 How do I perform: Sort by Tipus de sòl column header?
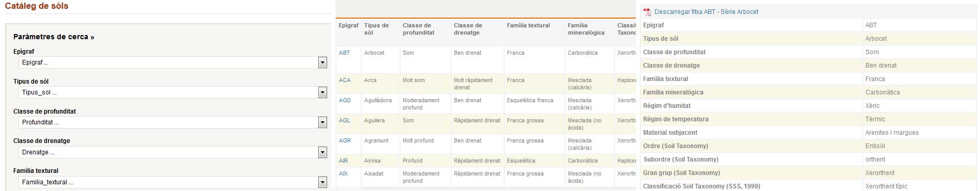coord(377,29)
